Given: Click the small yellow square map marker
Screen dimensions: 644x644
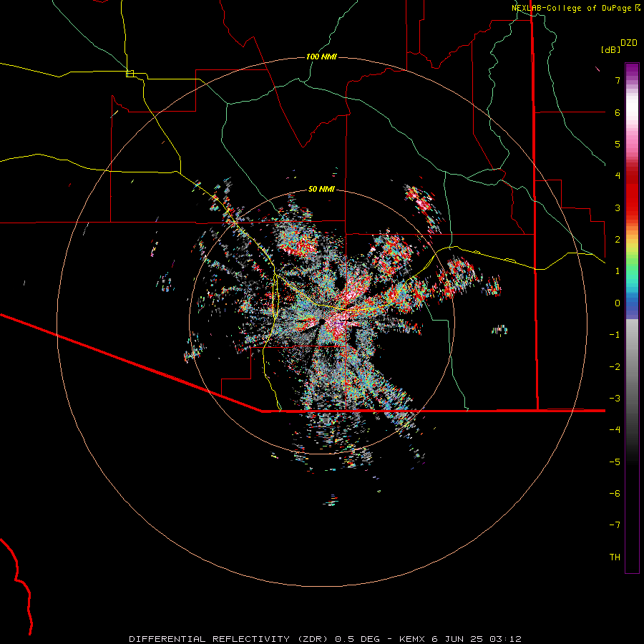Looking at the screenshot, I should pyautogui.click(x=130, y=74).
